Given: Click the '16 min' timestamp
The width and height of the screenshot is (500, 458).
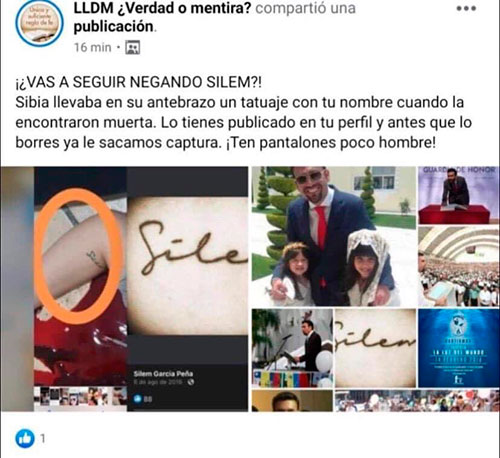Looking at the screenshot, I should point(92,47).
